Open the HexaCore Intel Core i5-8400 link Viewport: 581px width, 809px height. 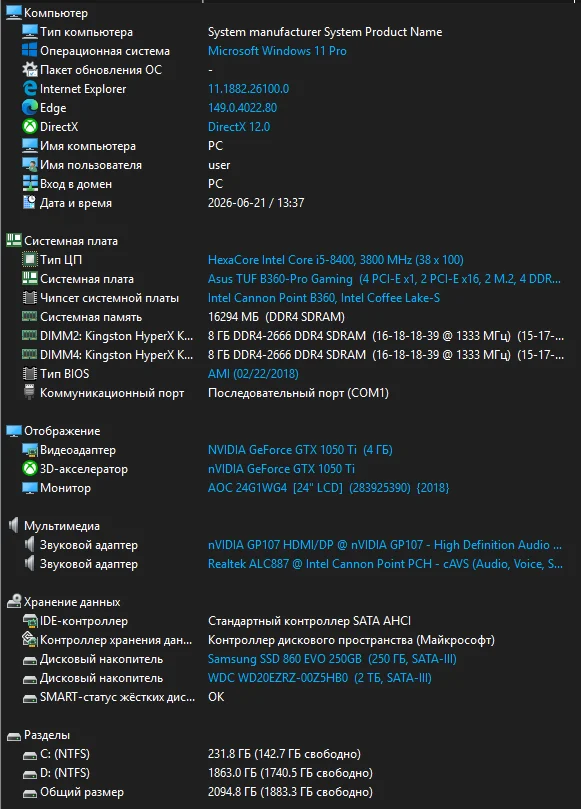point(335,260)
